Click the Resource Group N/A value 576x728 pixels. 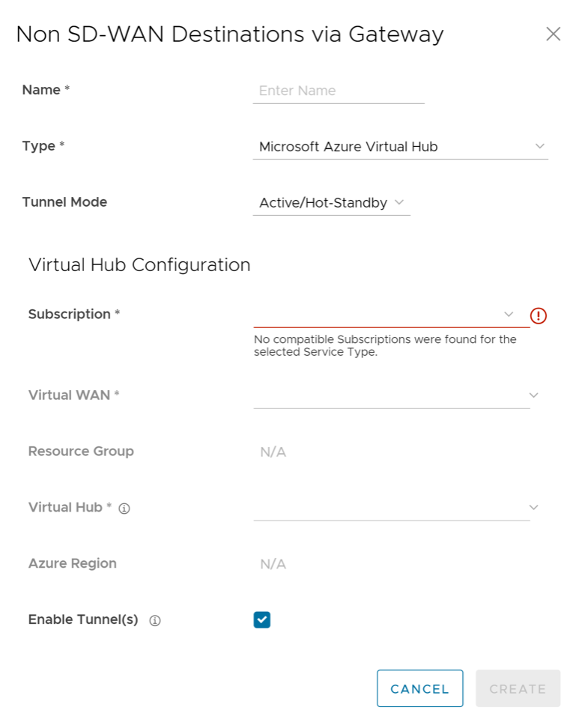click(x=273, y=452)
